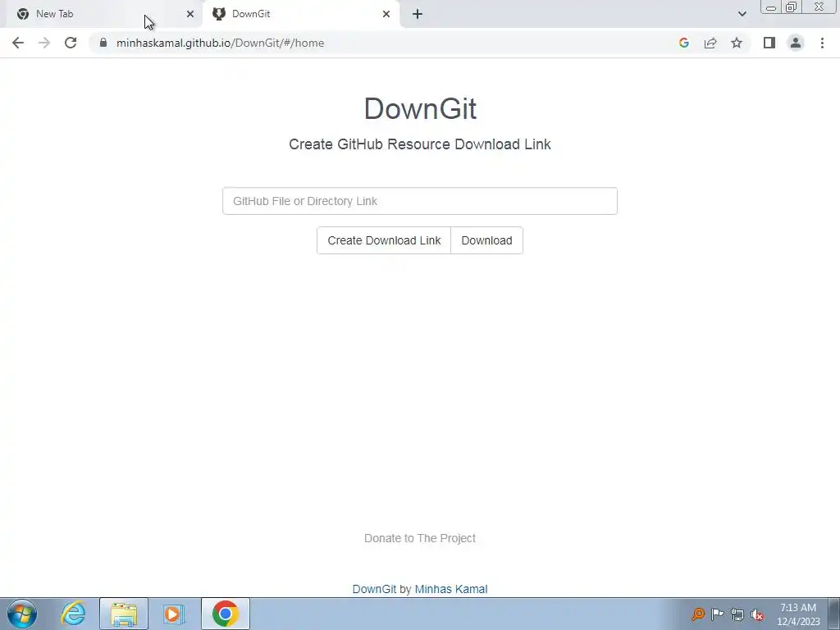Image resolution: width=840 pixels, height=630 pixels.
Task: Click Create Download Link button
Action: point(384,240)
